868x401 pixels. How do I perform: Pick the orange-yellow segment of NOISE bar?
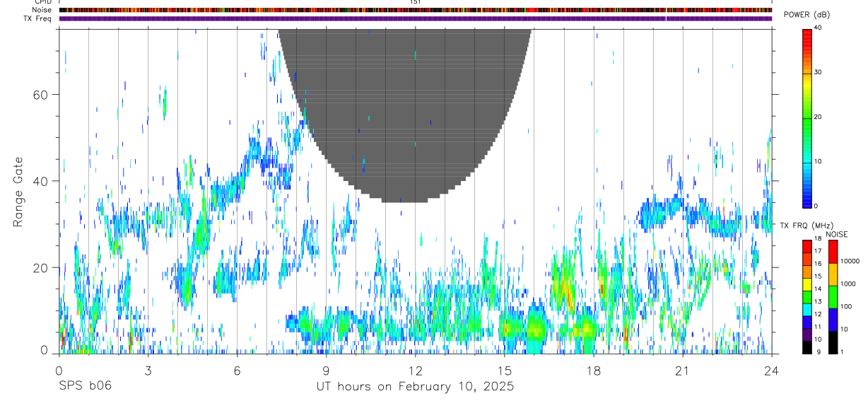tap(833, 274)
